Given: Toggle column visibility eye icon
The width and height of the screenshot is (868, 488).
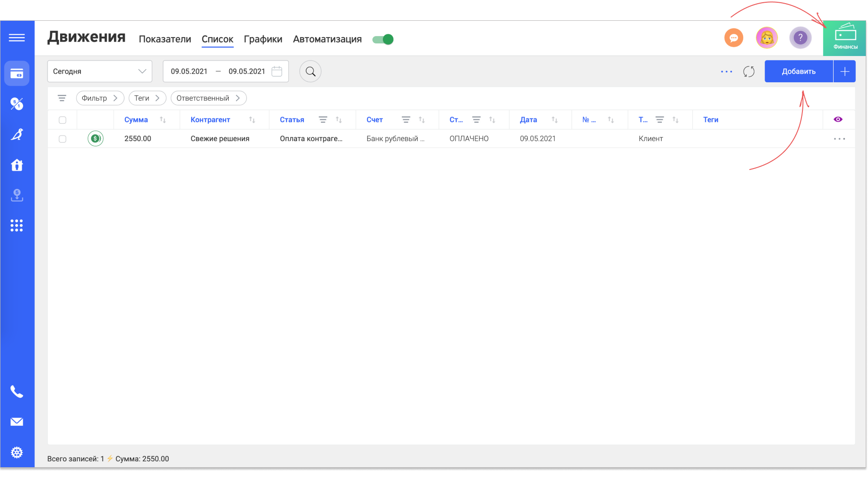Looking at the screenshot, I should (x=838, y=119).
